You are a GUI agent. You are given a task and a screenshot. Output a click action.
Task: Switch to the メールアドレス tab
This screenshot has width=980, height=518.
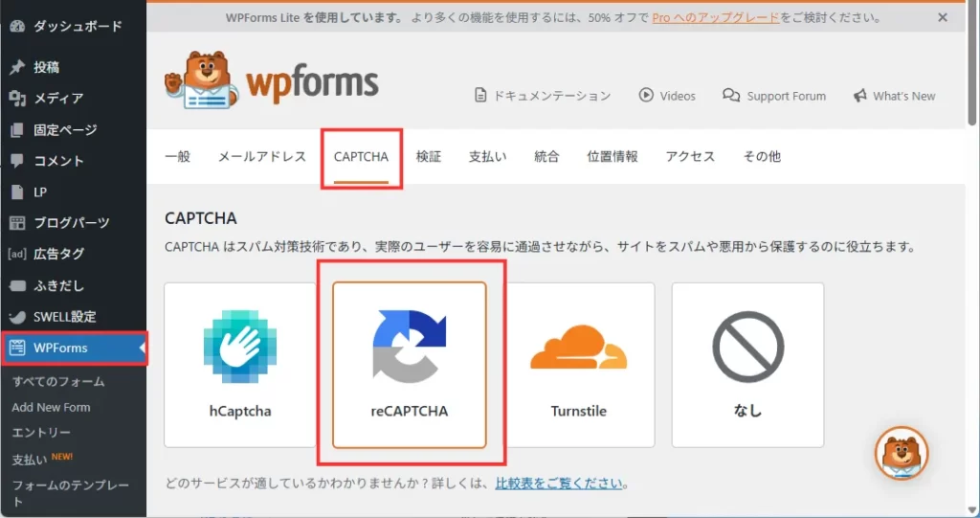click(x=262, y=156)
